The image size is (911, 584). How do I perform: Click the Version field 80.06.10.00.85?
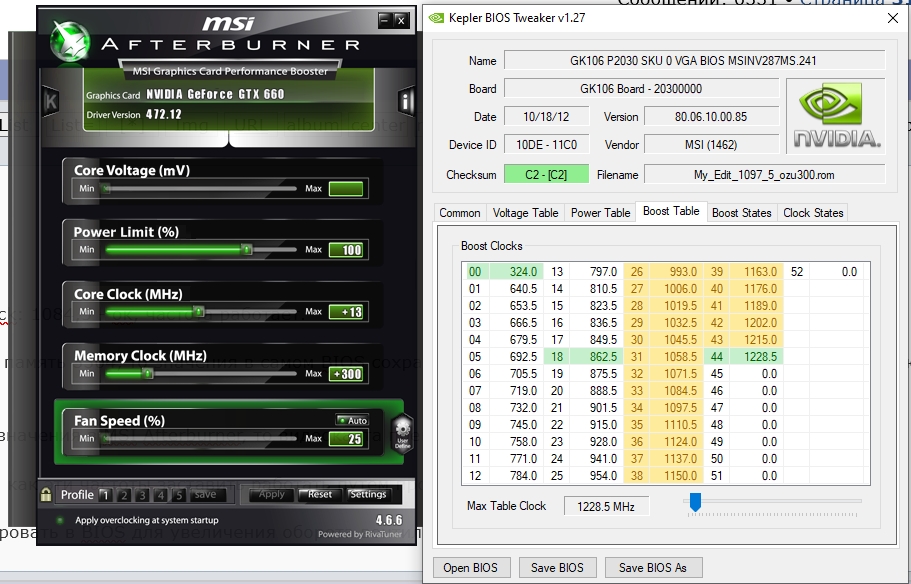tap(711, 117)
